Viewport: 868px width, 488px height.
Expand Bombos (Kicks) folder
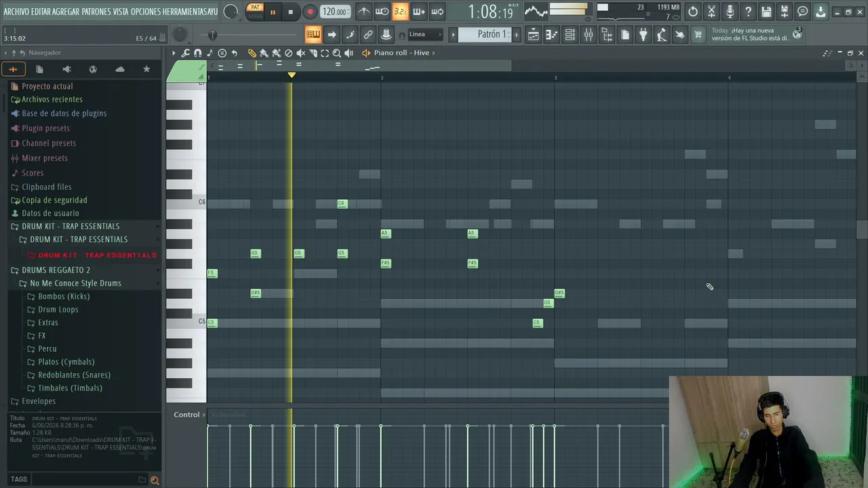click(64, 296)
